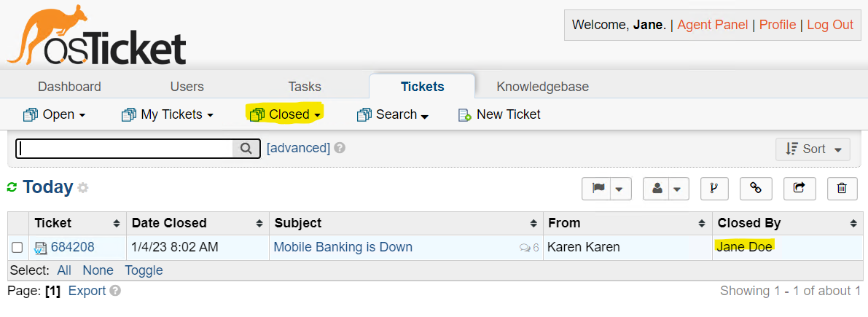Expand the assign dropdown arrow
This screenshot has height=317, width=868.
[x=678, y=189]
